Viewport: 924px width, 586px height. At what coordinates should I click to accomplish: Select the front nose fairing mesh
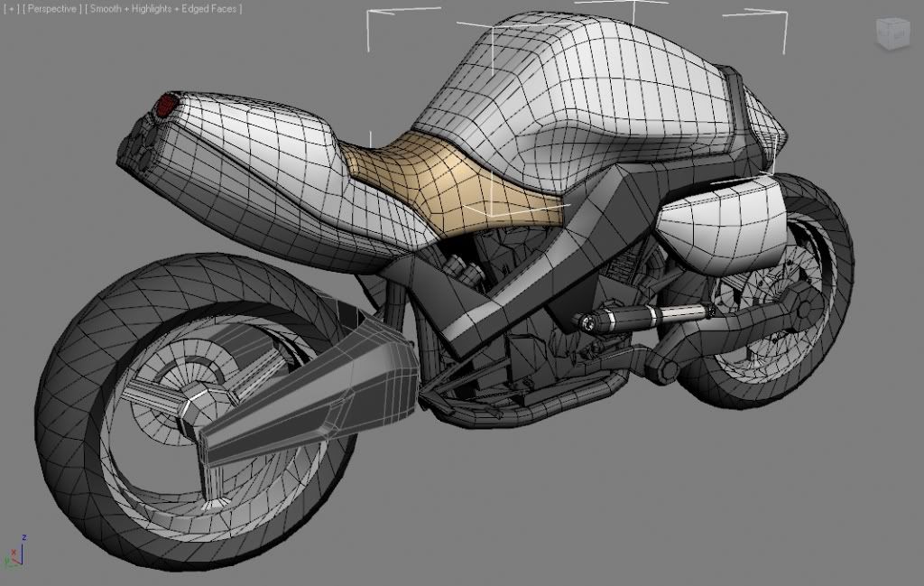click(762, 126)
